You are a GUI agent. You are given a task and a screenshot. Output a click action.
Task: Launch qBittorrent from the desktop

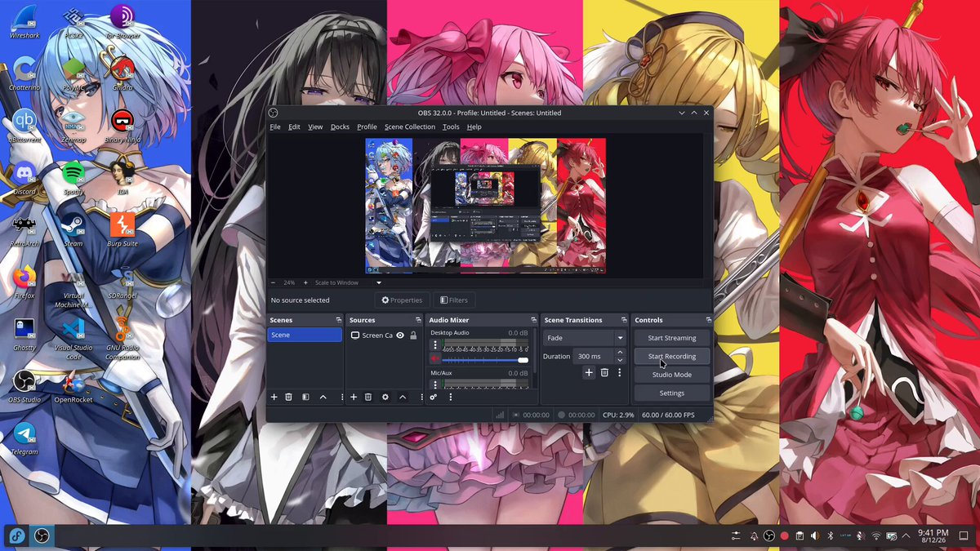pos(24,126)
